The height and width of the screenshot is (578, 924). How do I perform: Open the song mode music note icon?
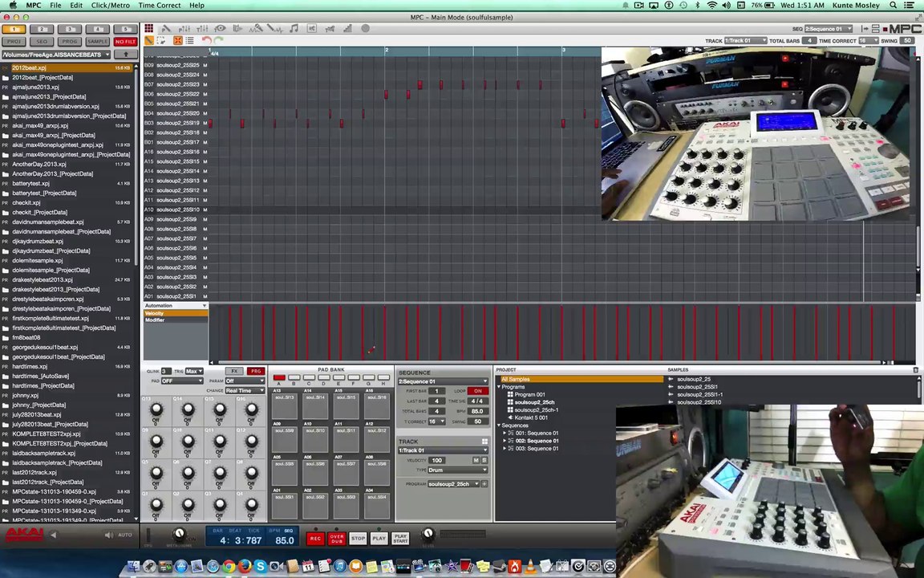[x=294, y=28]
